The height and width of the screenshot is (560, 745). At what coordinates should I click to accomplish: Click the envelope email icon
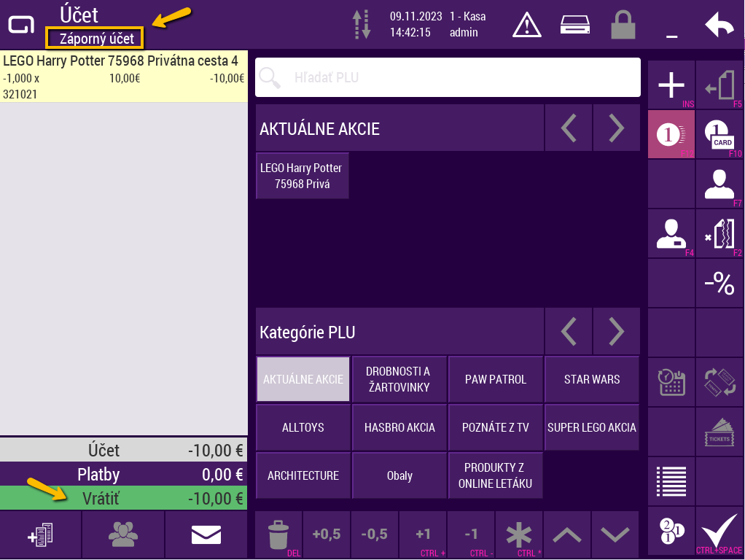[x=206, y=534]
